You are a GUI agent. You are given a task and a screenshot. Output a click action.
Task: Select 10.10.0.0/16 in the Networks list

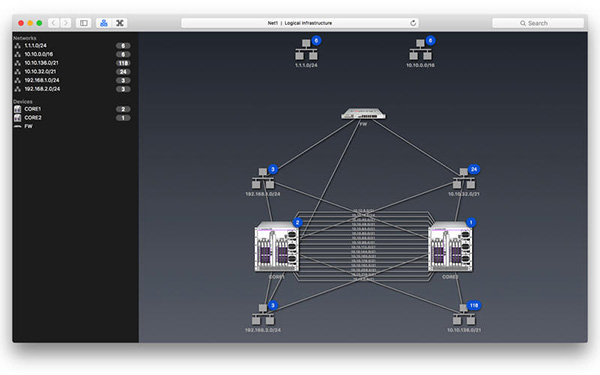[x=72, y=54]
